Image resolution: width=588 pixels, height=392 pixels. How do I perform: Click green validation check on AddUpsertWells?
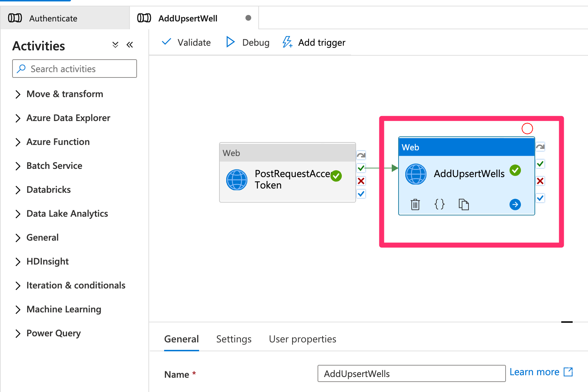coord(515,170)
